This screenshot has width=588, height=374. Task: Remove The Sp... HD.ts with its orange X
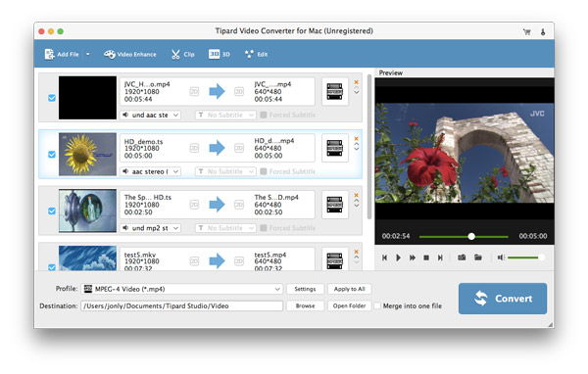(x=357, y=195)
